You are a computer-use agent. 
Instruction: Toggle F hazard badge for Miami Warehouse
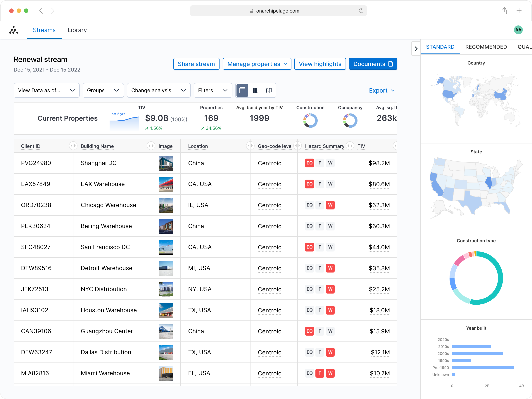tap(320, 373)
